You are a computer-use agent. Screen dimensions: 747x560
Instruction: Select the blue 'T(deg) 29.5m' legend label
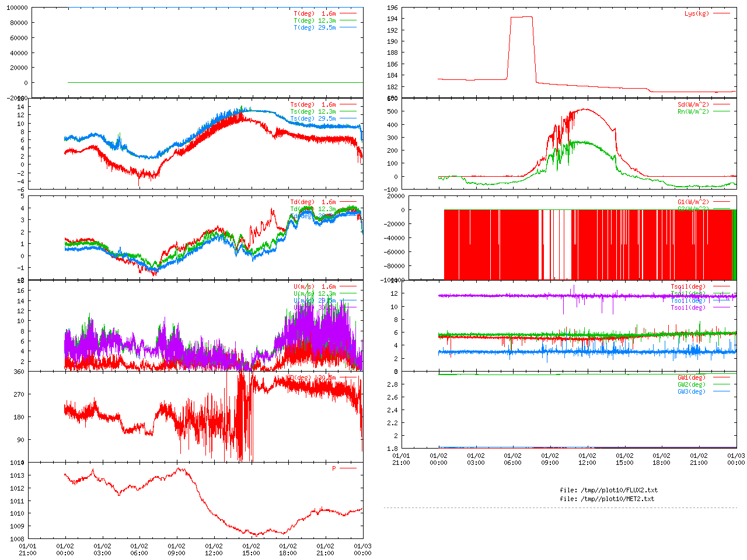coord(315,27)
